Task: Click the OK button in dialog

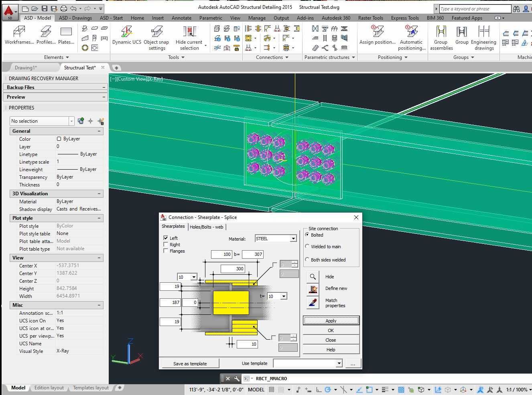Action: pyautogui.click(x=331, y=330)
